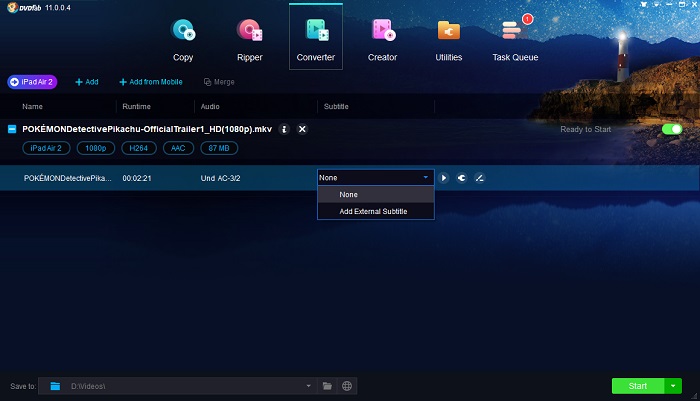Screen dimensions: 700x401
Task: Click the 1080p resolution tag
Action: [x=96, y=148]
